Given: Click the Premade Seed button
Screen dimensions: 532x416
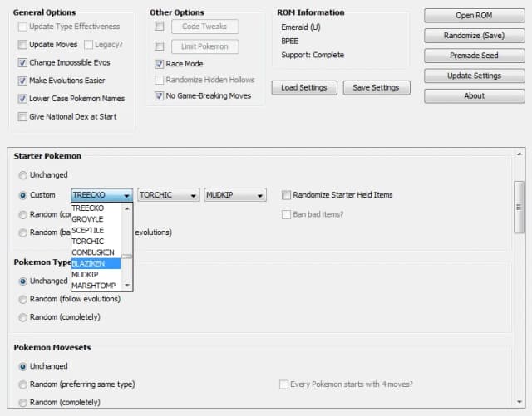Looking at the screenshot, I should pyautogui.click(x=474, y=56).
